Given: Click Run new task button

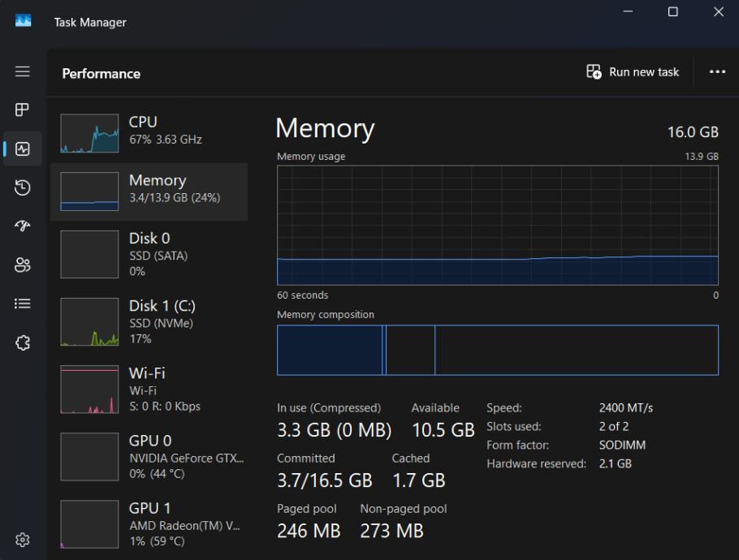Looking at the screenshot, I should 633,72.
